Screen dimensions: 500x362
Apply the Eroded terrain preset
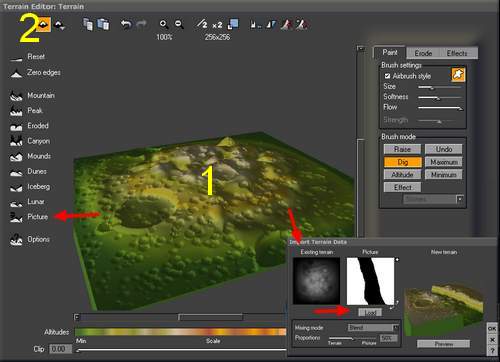tap(29, 126)
